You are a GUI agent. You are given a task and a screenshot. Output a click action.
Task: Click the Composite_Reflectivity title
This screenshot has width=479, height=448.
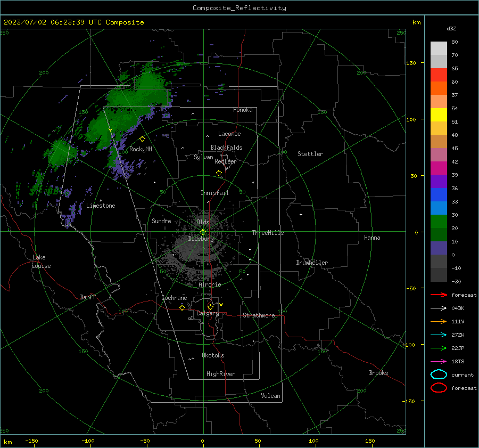(239, 8)
